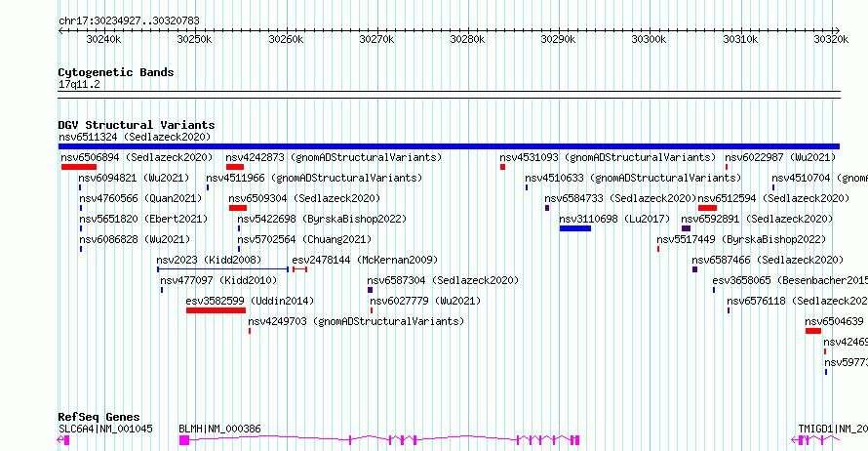Viewport: 868px width, 451px height.
Task: Select variant nsv477097 (Kidd2010) label
Action: (x=218, y=280)
